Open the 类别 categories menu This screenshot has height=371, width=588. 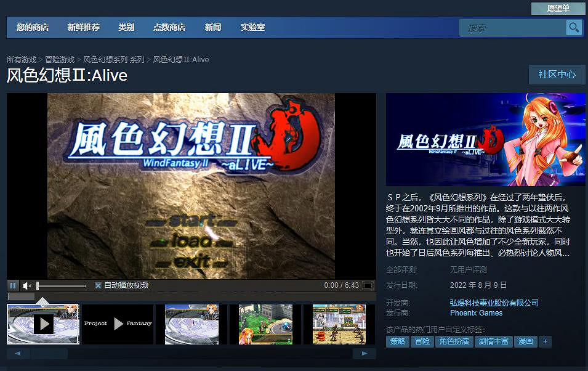[x=126, y=27]
